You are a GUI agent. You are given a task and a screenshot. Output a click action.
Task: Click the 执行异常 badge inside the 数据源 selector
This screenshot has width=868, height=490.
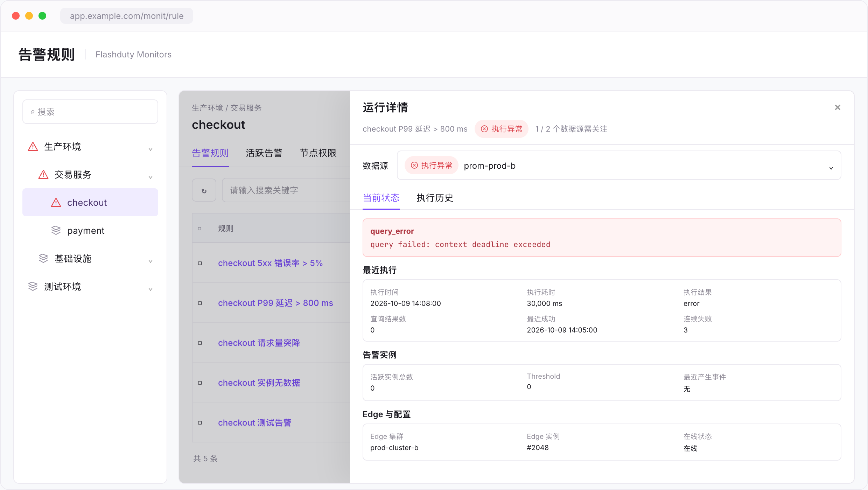click(x=432, y=166)
